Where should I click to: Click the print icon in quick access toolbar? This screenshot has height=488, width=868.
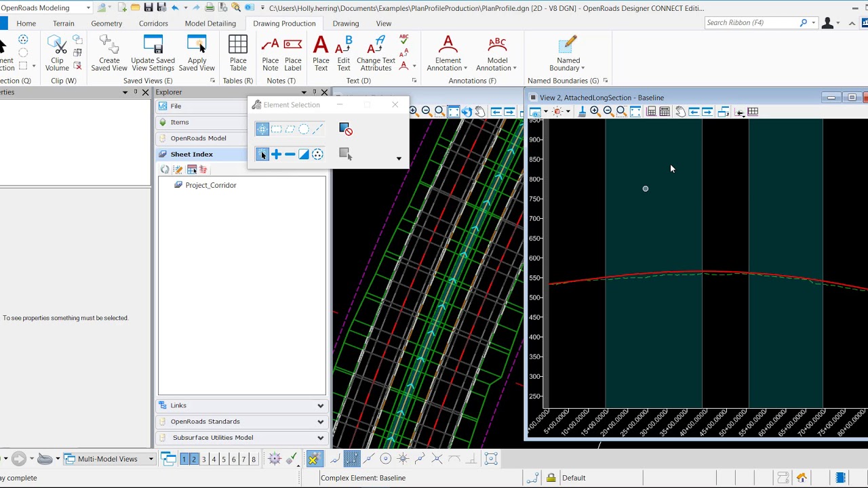coord(210,7)
